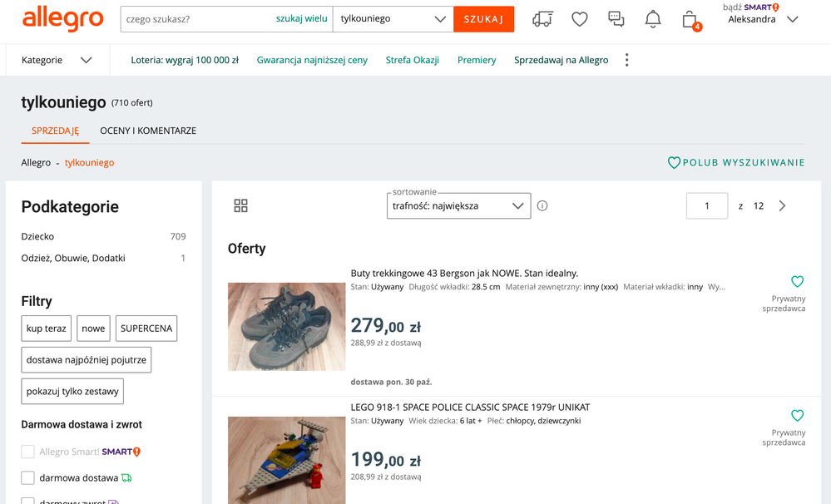Apply dostawa najpóźniej pojutrze filter
The width and height of the screenshot is (831, 504).
pyautogui.click(x=87, y=360)
